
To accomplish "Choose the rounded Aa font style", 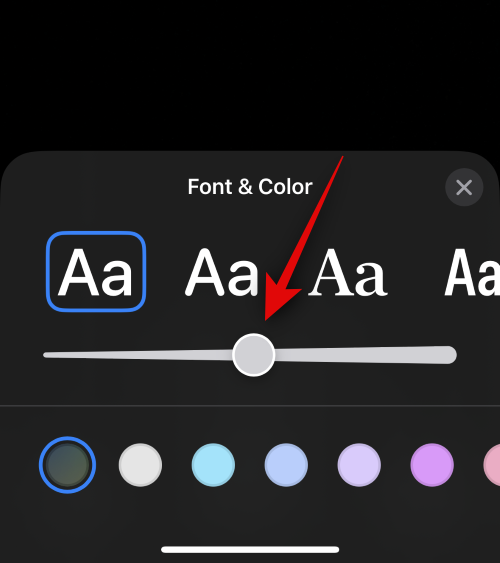I will coord(221,272).
